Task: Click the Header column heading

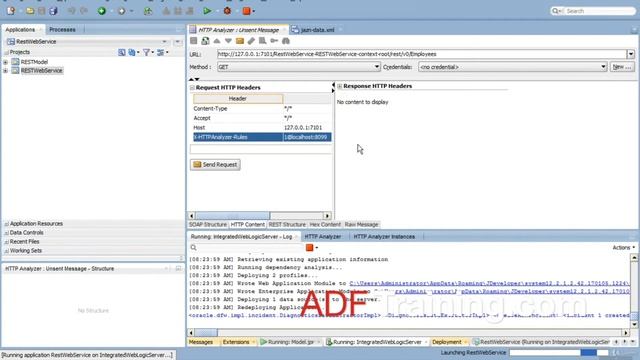Action: click(x=238, y=99)
